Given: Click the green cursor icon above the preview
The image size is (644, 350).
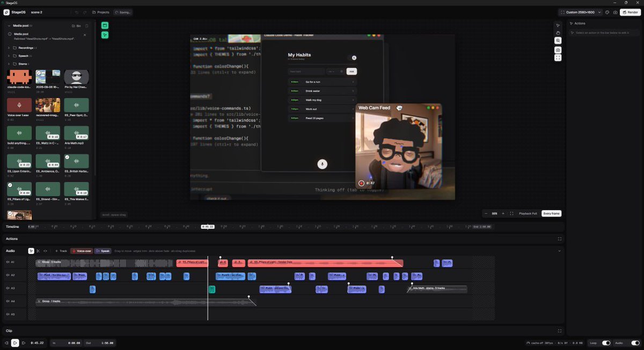Looking at the screenshot, I should pyautogui.click(x=105, y=35).
